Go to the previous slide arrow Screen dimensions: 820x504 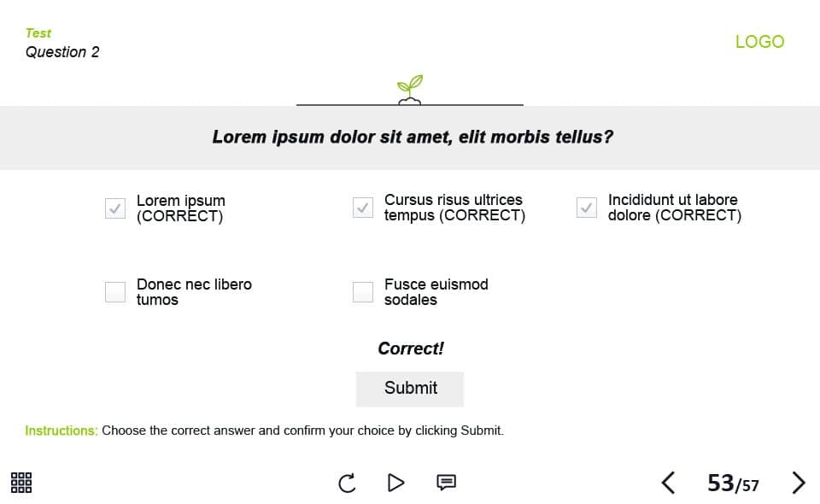click(x=669, y=483)
